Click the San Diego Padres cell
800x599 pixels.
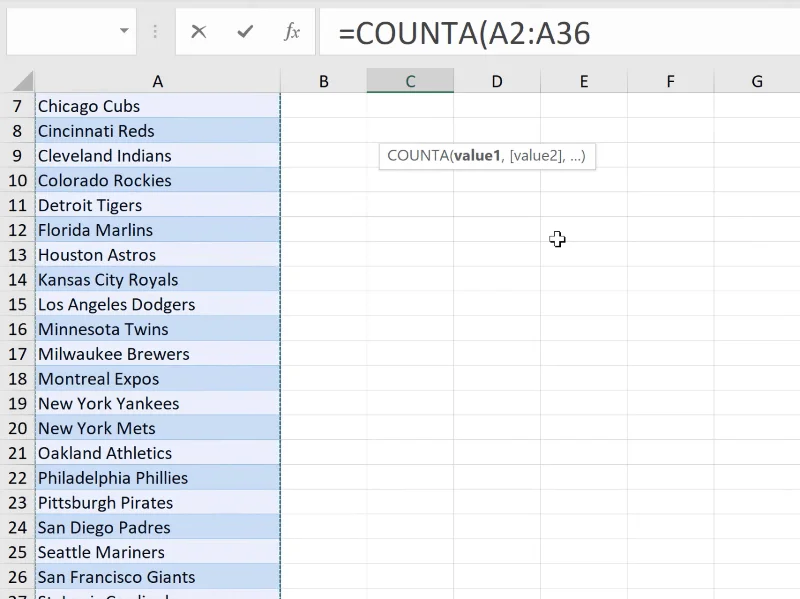pos(158,528)
